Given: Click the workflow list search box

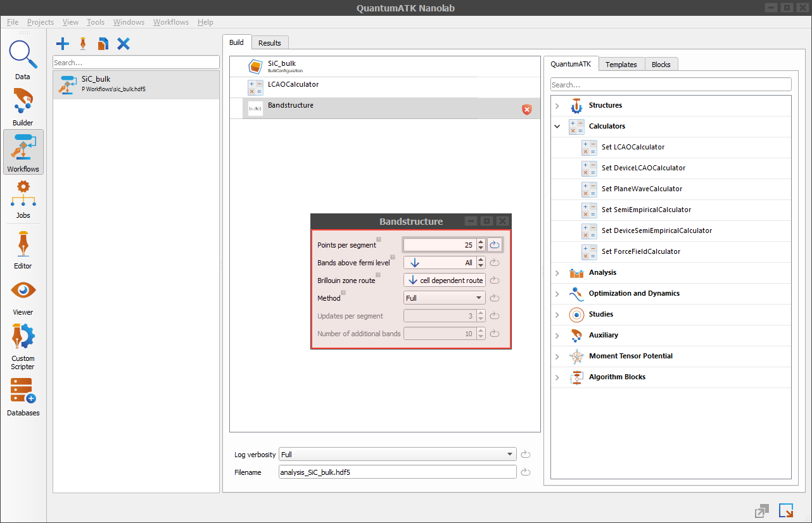Looking at the screenshot, I should pyautogui.click(x=136, y=63).
